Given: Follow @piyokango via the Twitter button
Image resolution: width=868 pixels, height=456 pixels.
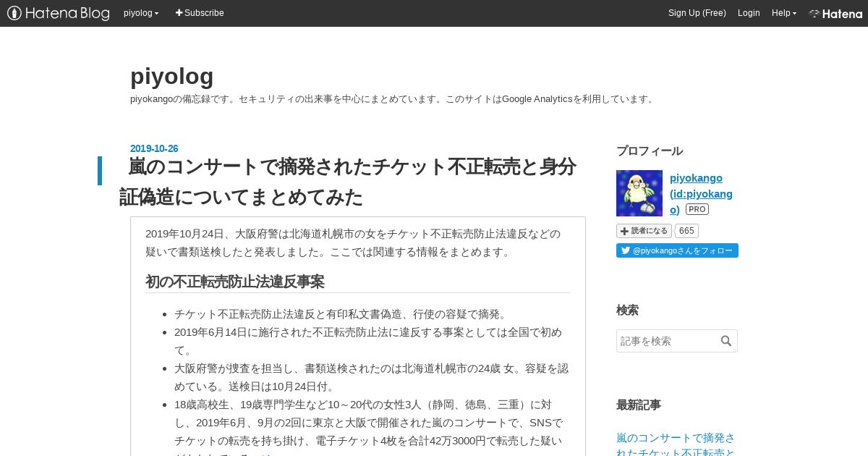Looking at the screenshot, I should coord(677,250).
